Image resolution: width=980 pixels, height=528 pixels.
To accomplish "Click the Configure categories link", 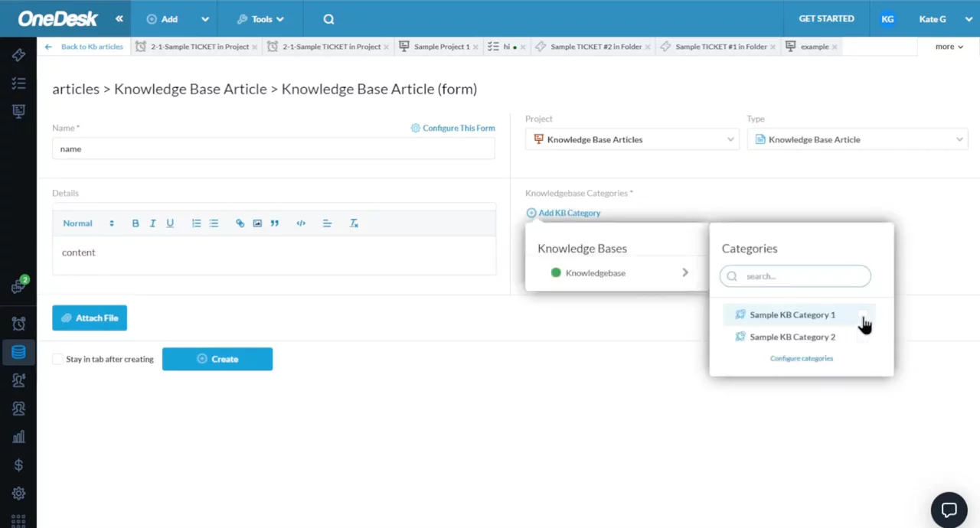I will [801, 358].
